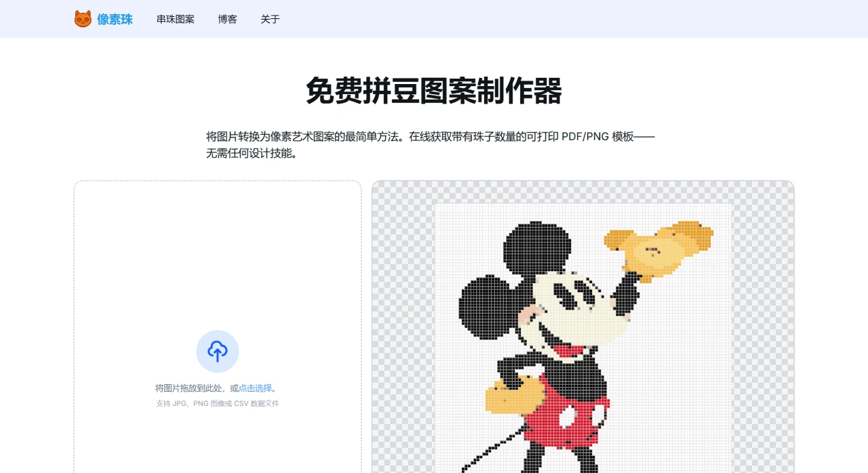Open the 关于 navigation link

[x=270, y=19]
